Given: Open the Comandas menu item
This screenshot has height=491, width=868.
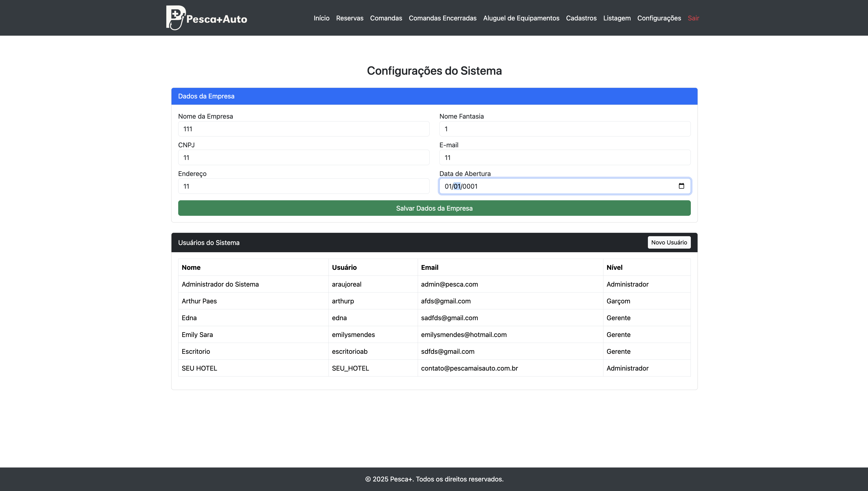Looking at the screenshot, I should pos(386,18).
